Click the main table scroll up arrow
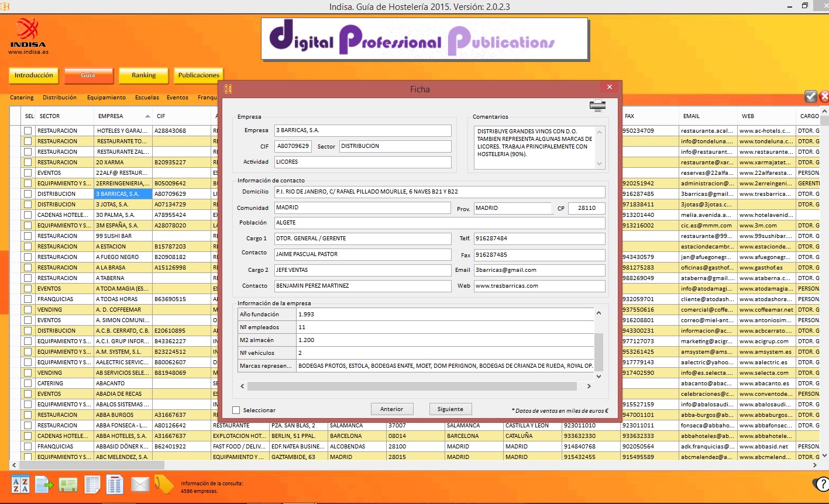The width and height of the screenshot is (829, 504). pyautogui.click(x=824, y=111)
